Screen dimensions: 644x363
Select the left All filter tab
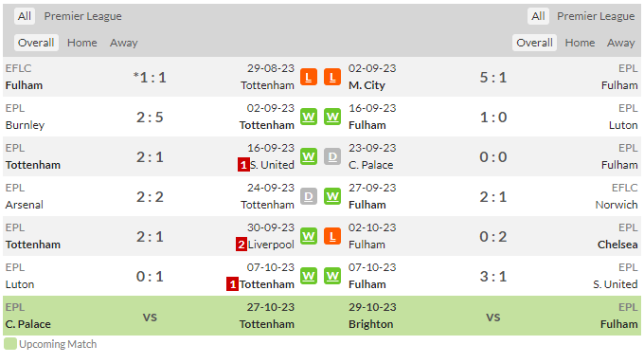point(25,16)
